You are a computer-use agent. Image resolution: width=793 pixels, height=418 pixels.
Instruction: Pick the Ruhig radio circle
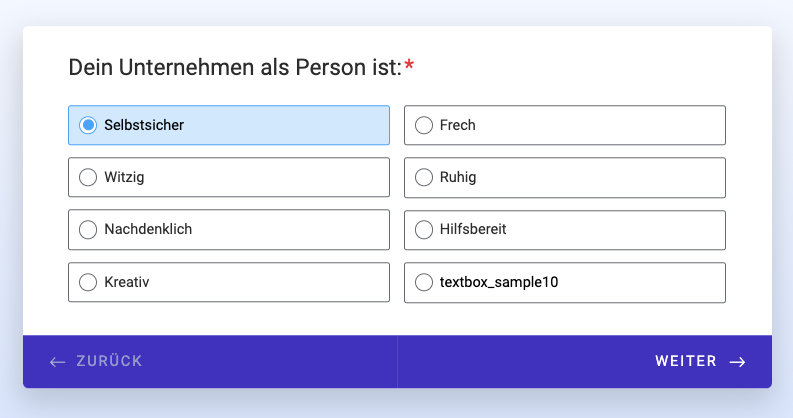point(424,177)
